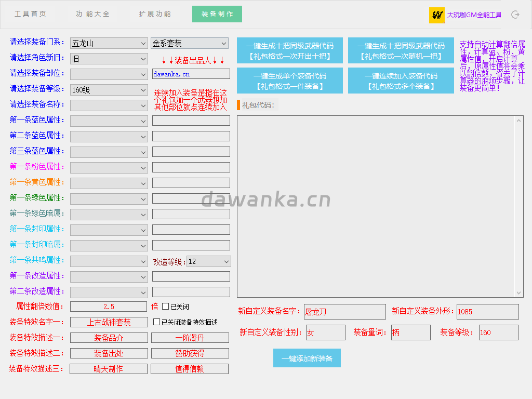
Task: Click the gift code scrollbar down arrow
Action: [519, 293]
